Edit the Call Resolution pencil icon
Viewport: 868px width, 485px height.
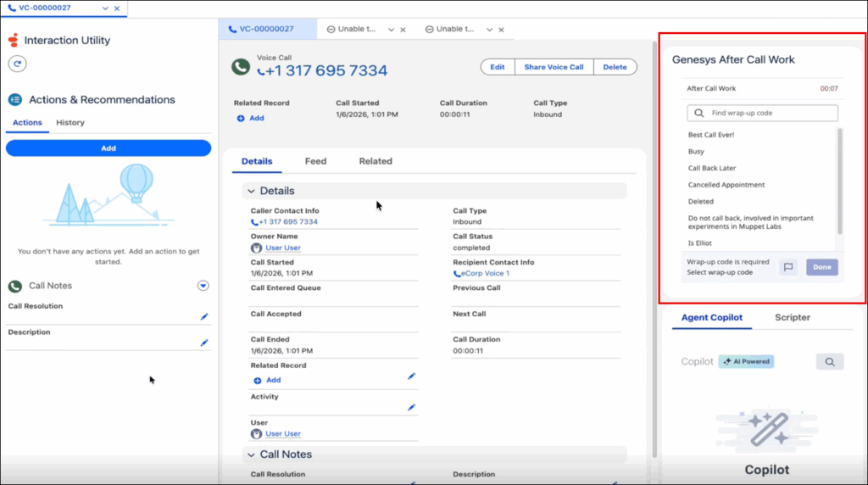pyautogui.click(x=204, y=316)
